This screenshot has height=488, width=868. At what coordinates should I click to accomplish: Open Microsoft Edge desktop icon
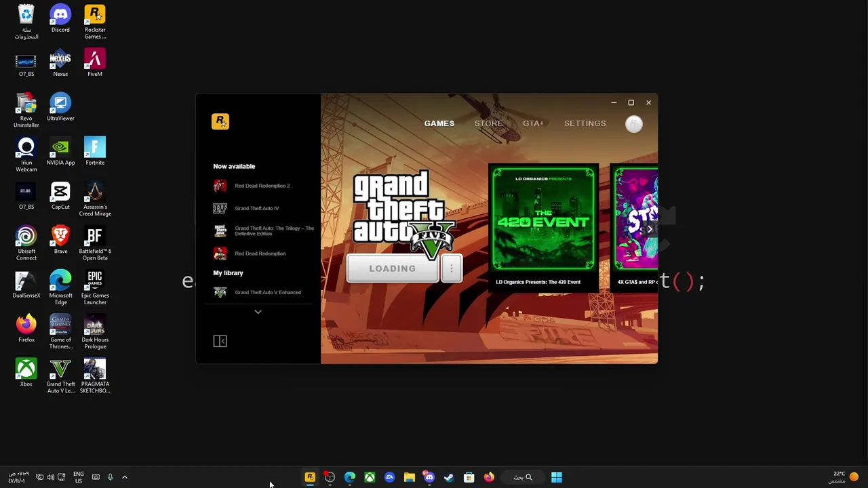tap(60, 287)
